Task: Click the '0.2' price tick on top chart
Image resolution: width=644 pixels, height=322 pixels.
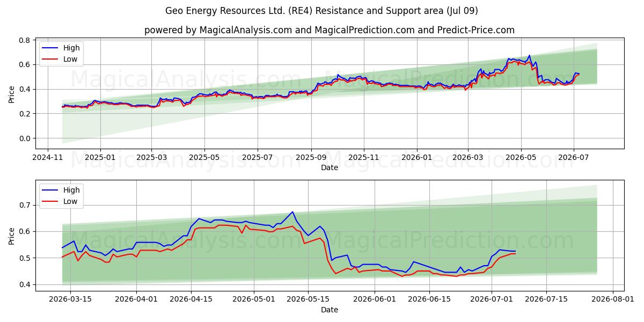Action: point(24,114)
